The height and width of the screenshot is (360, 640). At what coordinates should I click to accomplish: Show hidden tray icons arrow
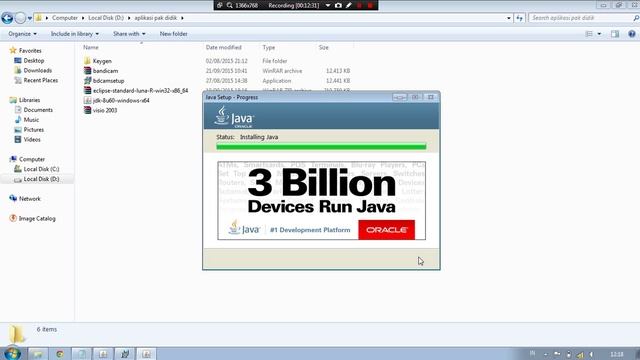point(546,354)
